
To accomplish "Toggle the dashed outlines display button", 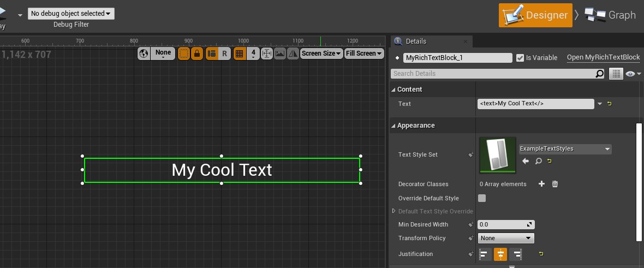I will [x=184, y=53].
